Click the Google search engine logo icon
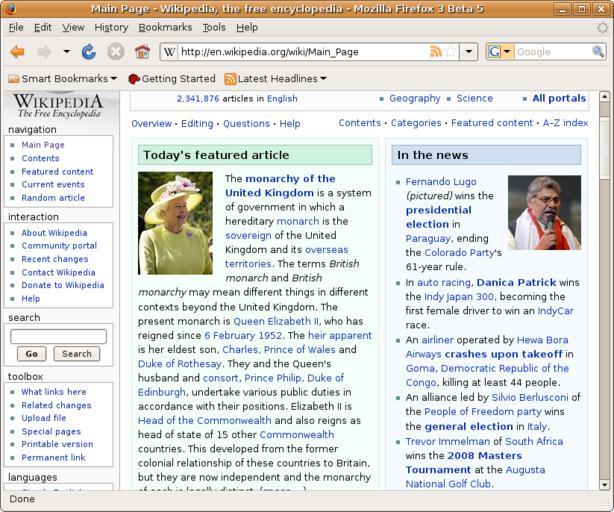This screenshot has height=512, width=614. (495, 52)
